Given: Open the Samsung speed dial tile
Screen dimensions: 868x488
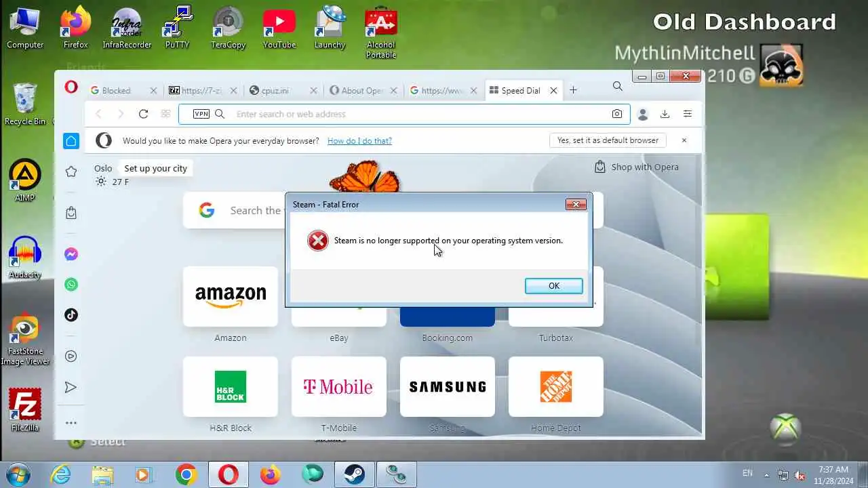Looking at the screenshot, I should pyautogui.click(x=448, y=386).
